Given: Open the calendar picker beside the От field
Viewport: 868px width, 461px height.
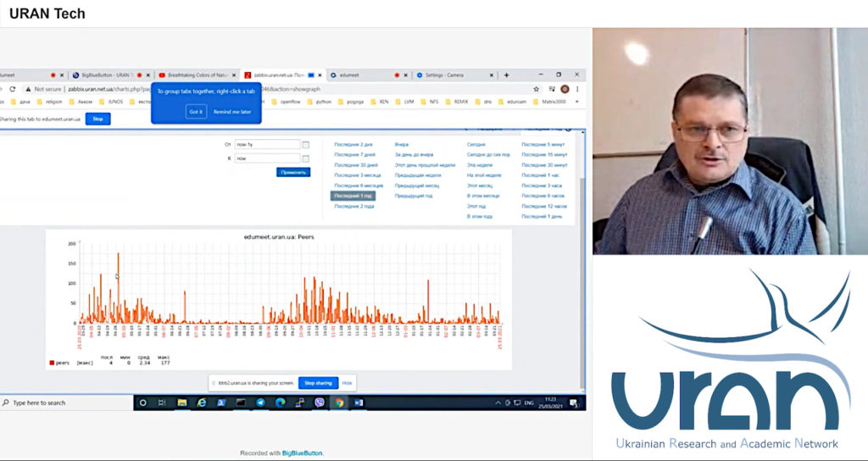Looking at the screenshot, I should (x=306, y=144).
